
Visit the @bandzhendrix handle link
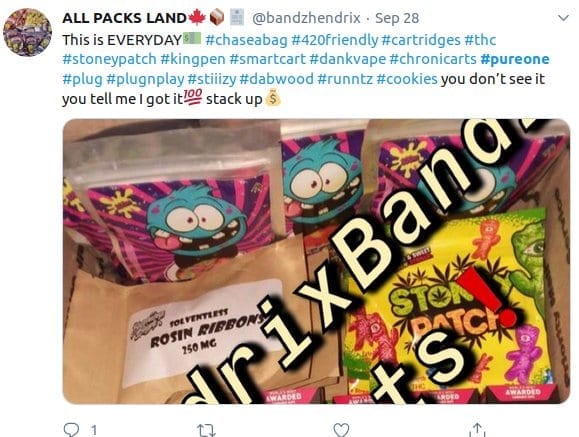pos(306,18)
